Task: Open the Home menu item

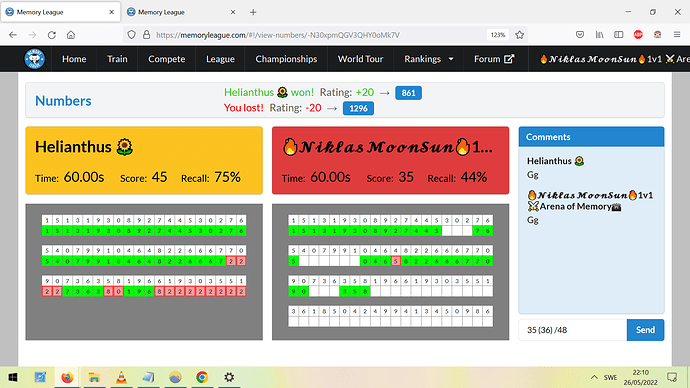Action: [x=74, y=59]
